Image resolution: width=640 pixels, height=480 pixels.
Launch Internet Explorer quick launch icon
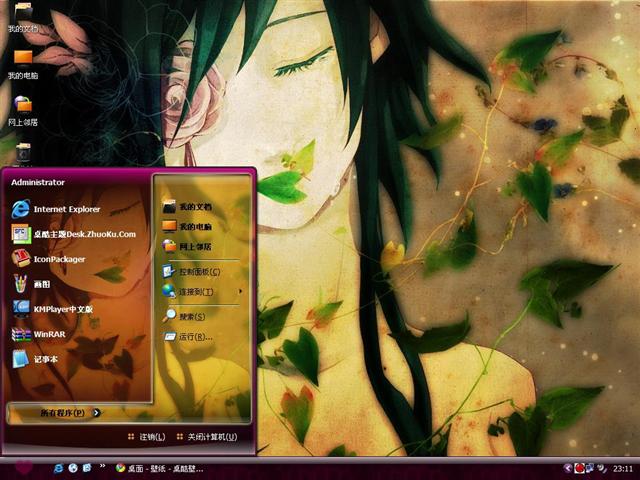(59, 468)
